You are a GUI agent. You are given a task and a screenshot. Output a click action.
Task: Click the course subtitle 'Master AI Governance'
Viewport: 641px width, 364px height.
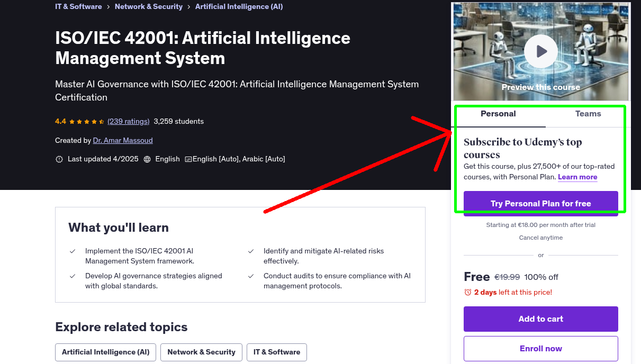[x=237, y=90]
